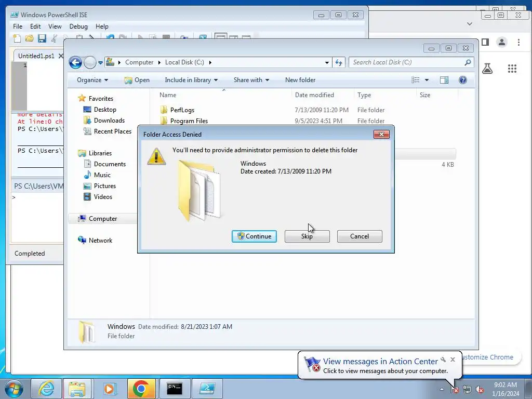The width and height of the screenshot is (532, 399).
Task: Open the File menu in PowerShell ISE
Action: 18,26
